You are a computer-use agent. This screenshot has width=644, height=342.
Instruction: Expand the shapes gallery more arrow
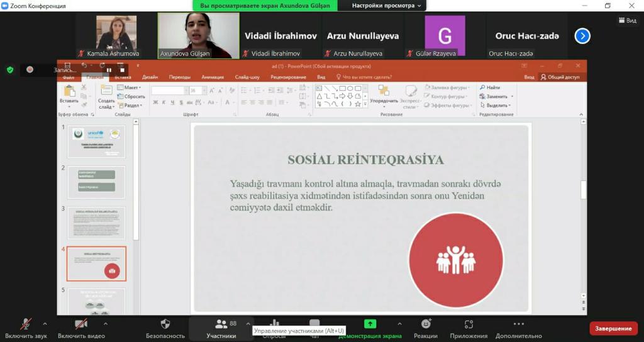(x=365, y=104)
